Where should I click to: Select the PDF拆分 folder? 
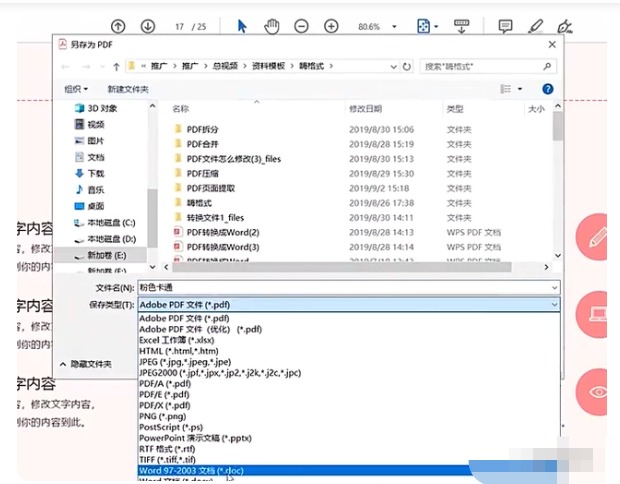pyautogui.click(x=197, y=129)
